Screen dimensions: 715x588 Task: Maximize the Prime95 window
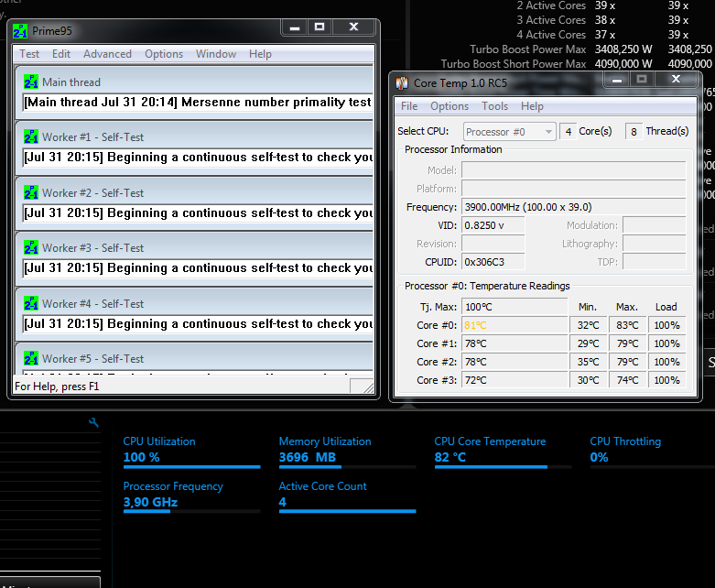pyautogui.click(x=320, y=27)
